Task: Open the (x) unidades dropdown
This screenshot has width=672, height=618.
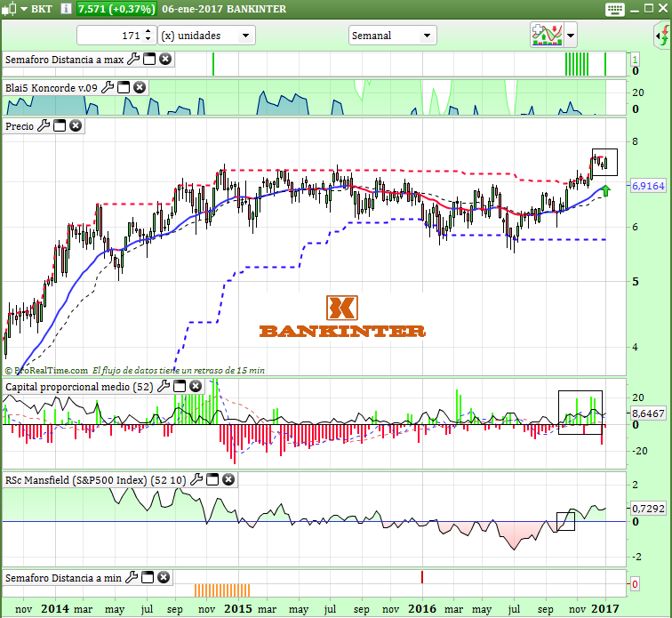Action: [206, 36]
